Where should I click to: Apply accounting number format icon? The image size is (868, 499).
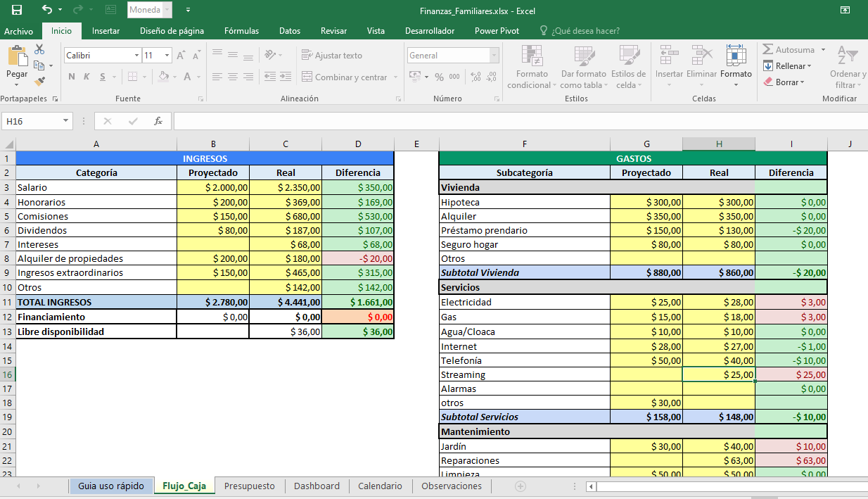tap(415, 77)
